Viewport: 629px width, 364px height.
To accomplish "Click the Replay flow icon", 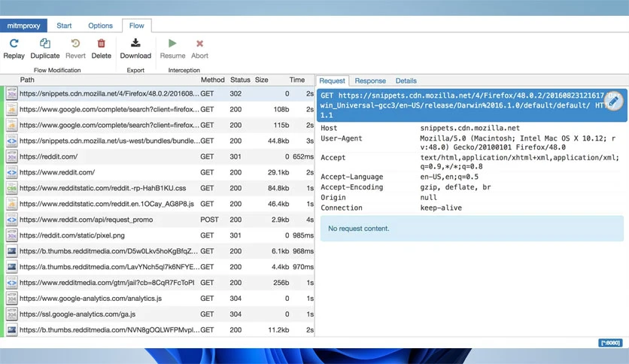I will tap(14, 44).
